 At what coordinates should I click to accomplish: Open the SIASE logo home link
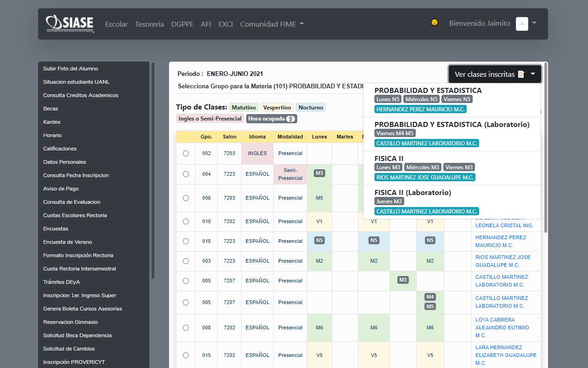(x=70, y=24)
